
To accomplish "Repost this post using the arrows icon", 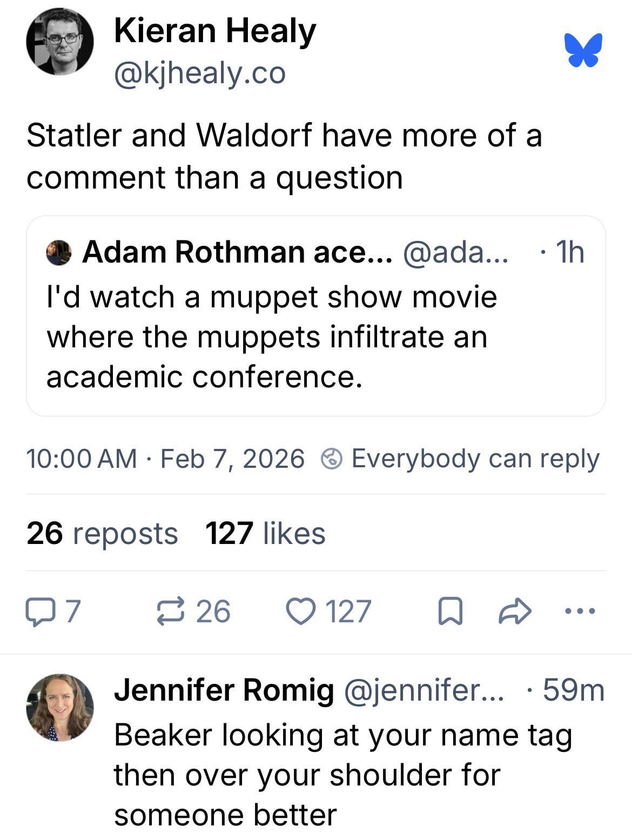I will [x=171, y=611].
